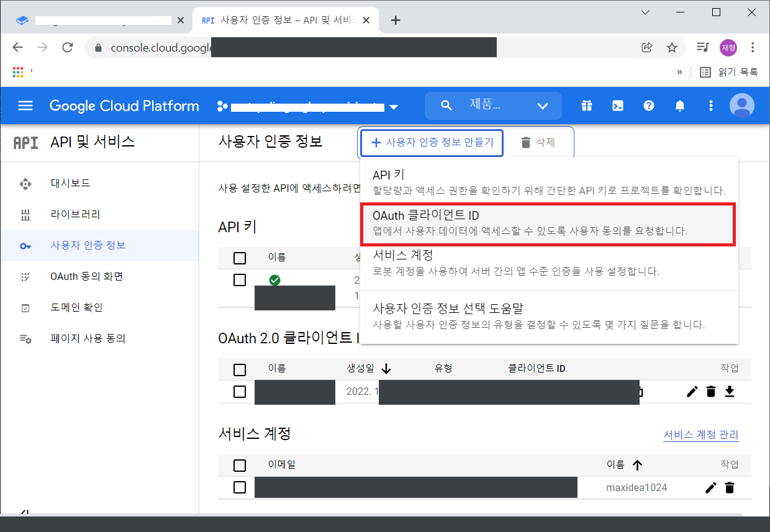
Task: Toggle the API 키 table header checkbox
Action: pos(240,258)
